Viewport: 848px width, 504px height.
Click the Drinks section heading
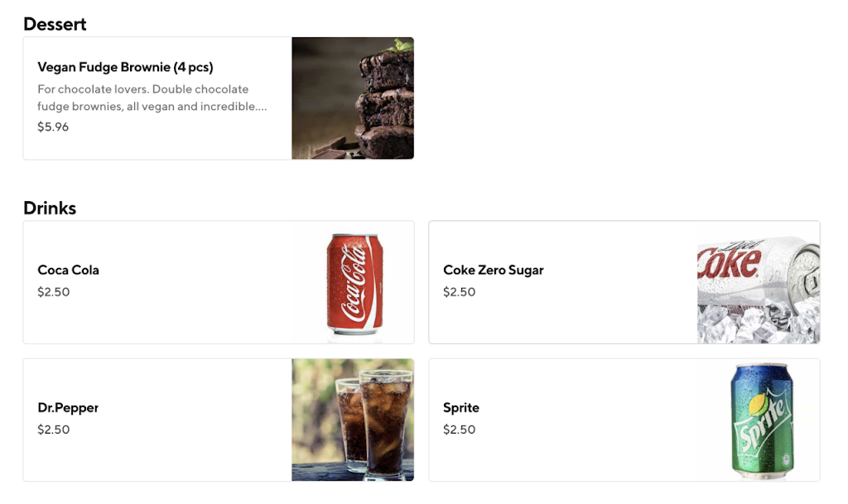(50, 208)
